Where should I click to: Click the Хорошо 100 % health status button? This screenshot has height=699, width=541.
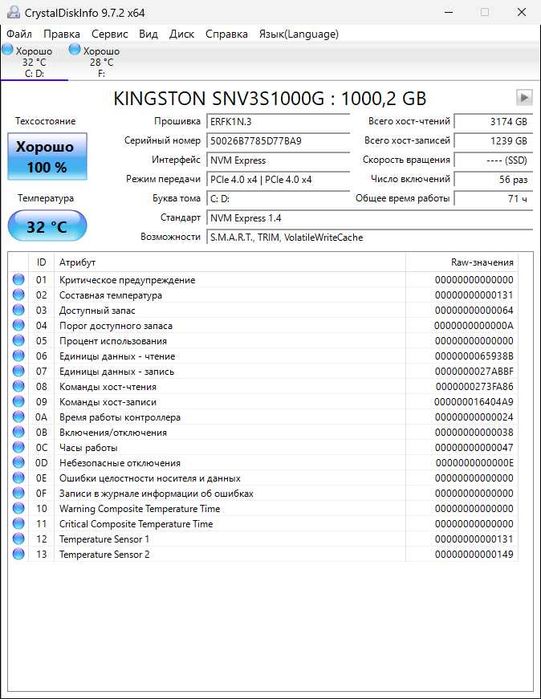pos(47,156)
